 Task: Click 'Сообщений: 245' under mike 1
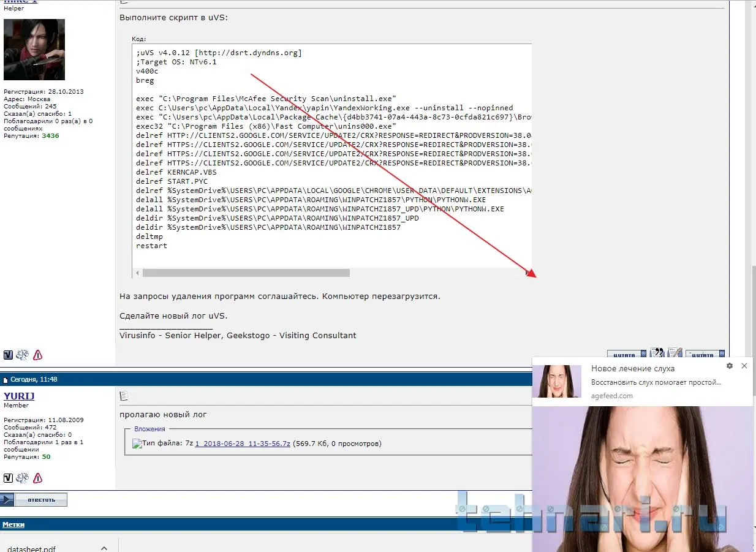click(x=30, y=106)
